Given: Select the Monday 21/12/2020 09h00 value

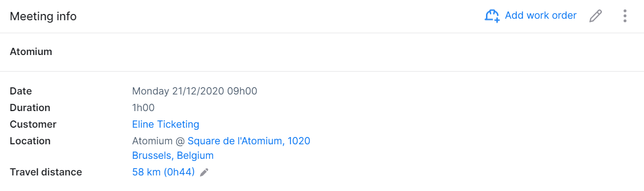Looking at the screenshot, I should (195, 91).
